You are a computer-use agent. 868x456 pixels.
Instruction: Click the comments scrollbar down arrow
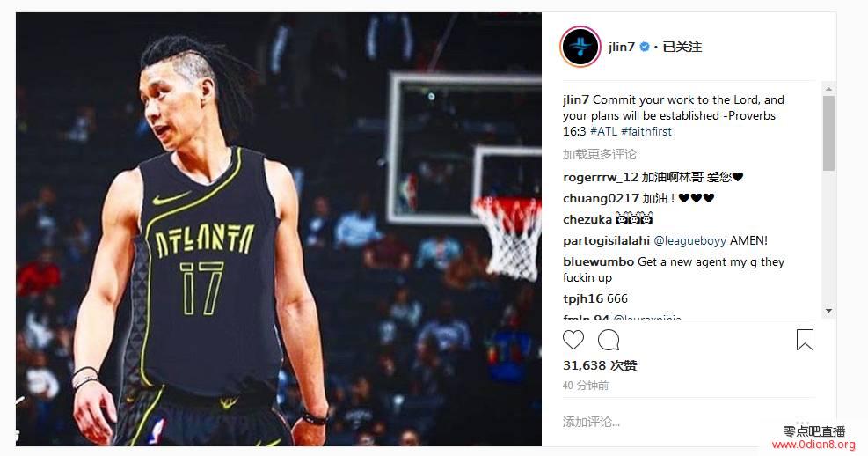tap(828, 311)
